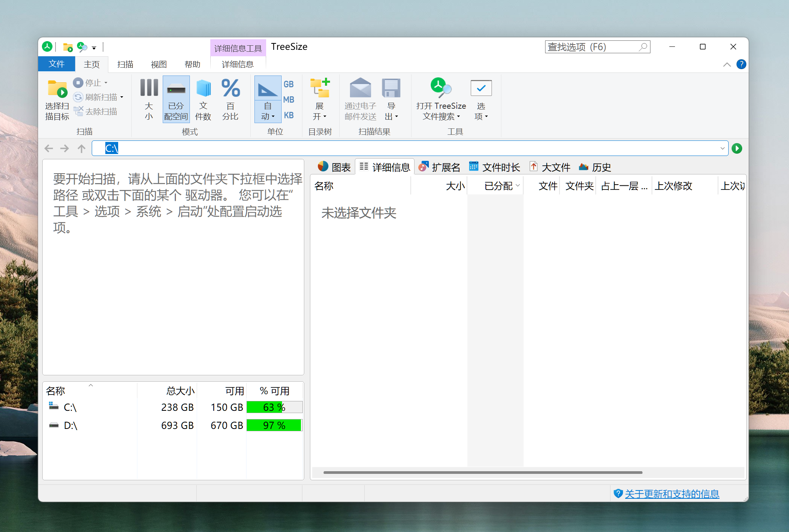This screenshot has width=789, height=532.
Task: Switch to the Scan ribbon tab
Action: (x=125, y=64)
